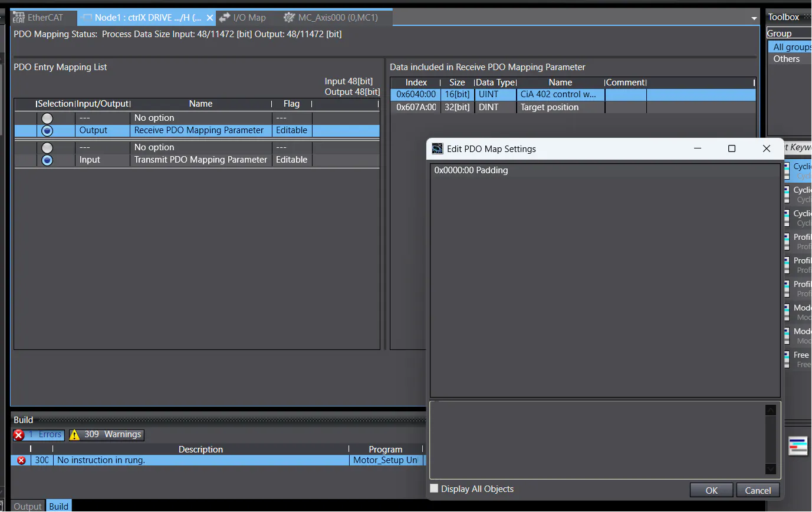The height and width of the screenshot is (512, 812).
Task: Click the red error icon beside Errors
Action: click(x=19, y=435)
